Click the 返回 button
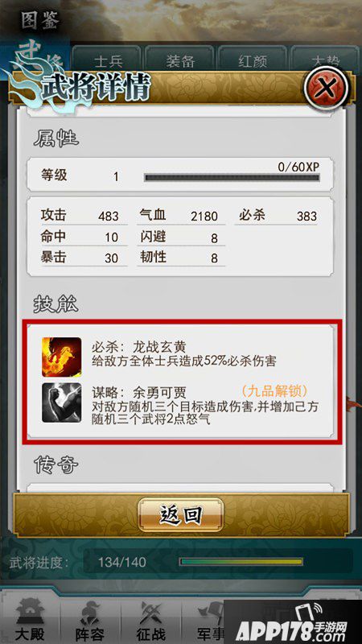The width and height of the screenshot is (362, 644). [x=180, y=514]
